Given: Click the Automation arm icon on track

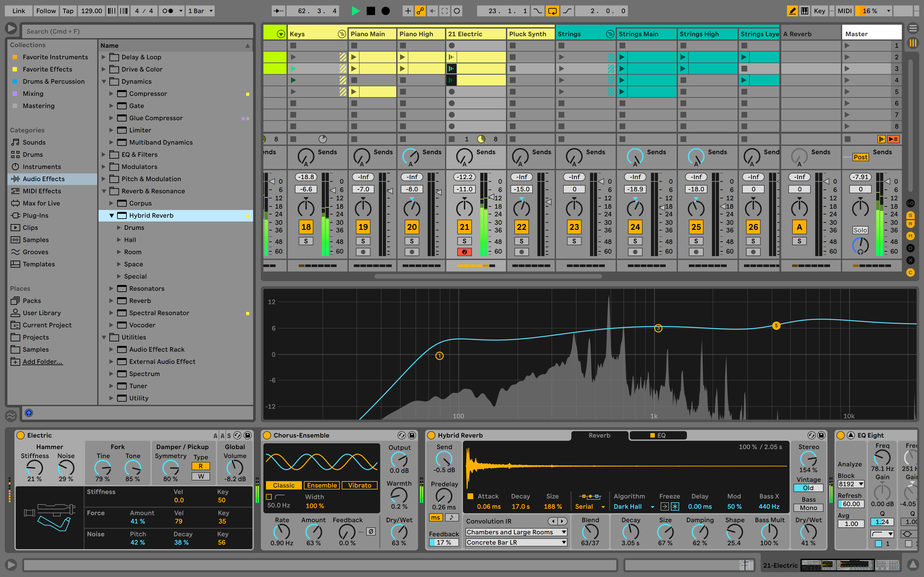Looking at the screenshot, I should coord(419,10).
